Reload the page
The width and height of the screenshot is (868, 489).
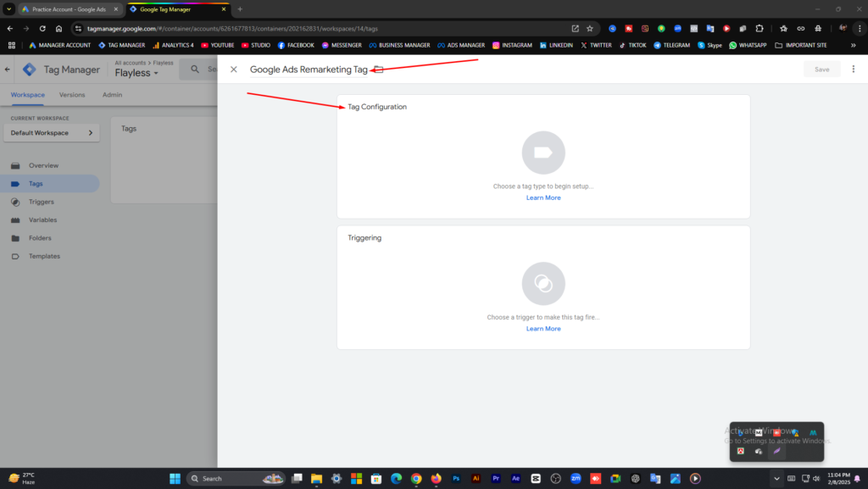point(42,28)
